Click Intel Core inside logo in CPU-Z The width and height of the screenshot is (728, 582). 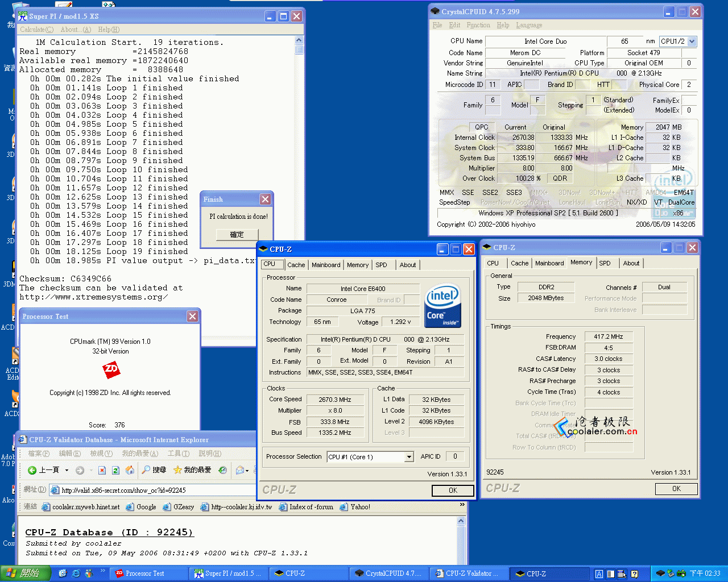point(442,306)
